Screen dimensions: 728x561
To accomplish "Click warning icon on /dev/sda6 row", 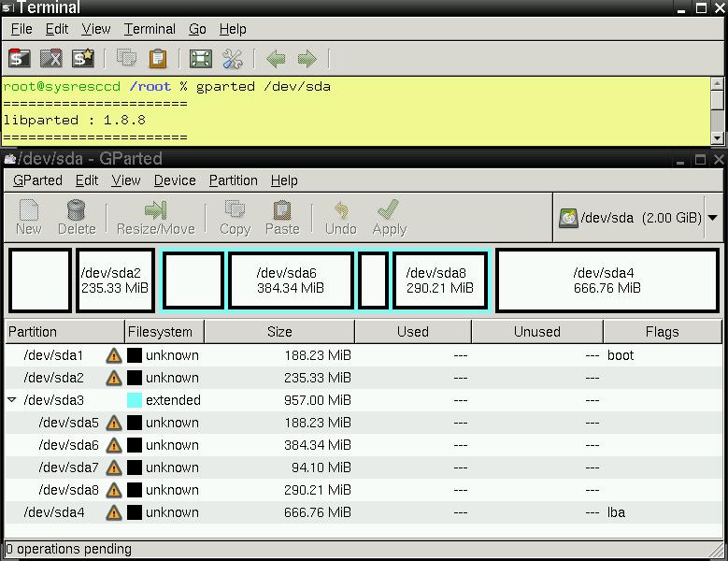I will point(114,445).
